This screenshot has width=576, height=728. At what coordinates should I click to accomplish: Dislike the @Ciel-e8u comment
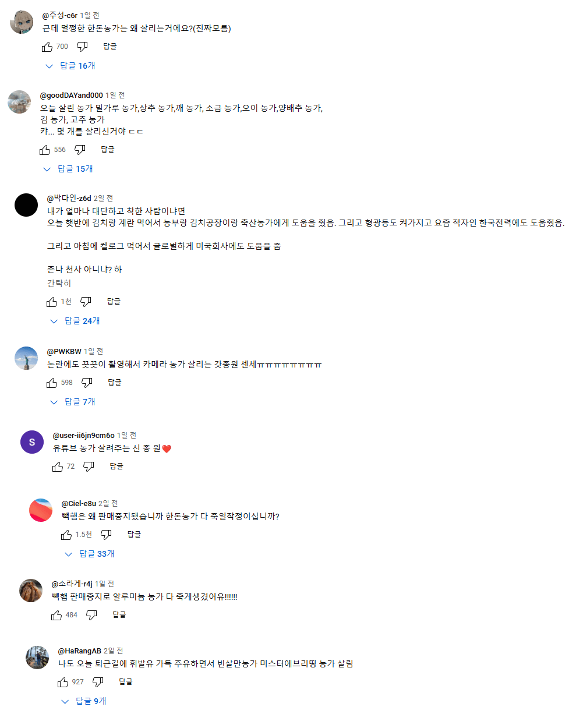106,535
